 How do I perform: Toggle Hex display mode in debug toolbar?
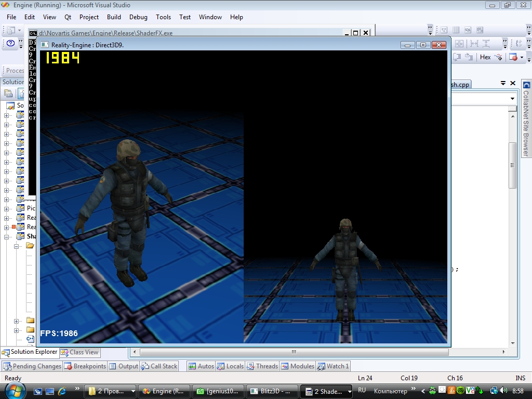click(485, 57)
